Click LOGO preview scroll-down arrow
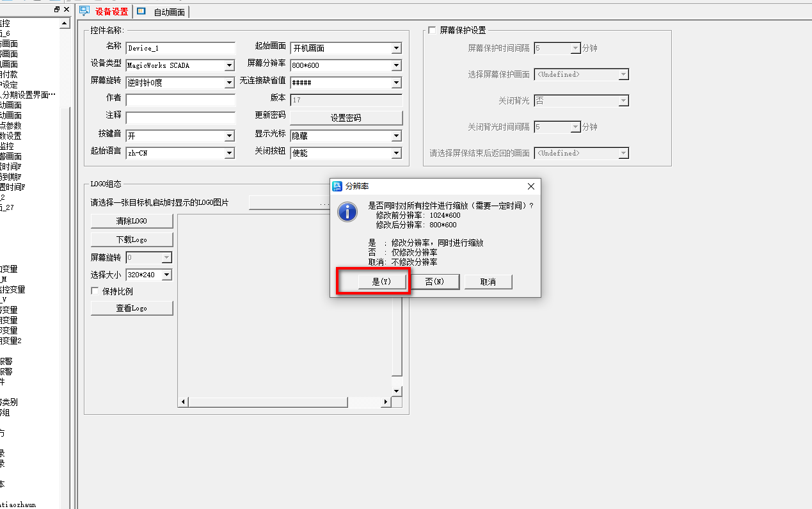The height and width of the screenshot is (509, 812). pyautogui.click(x=397, y=391)
